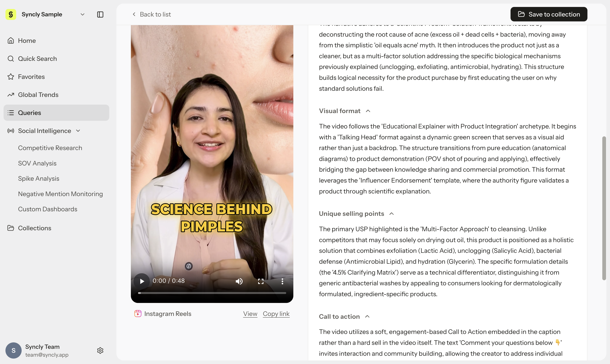610x364 pixels.
Task: Open Custom Dashboards
Action: point(48,209)
